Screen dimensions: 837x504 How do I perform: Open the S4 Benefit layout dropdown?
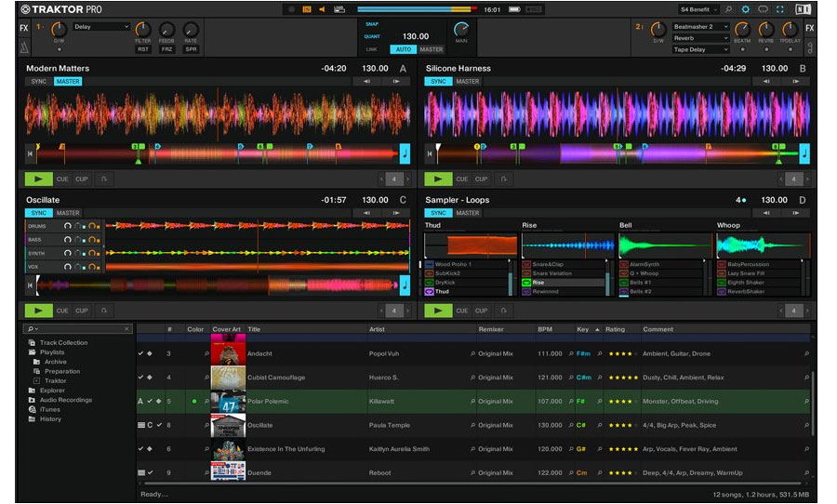pos(698,9)
